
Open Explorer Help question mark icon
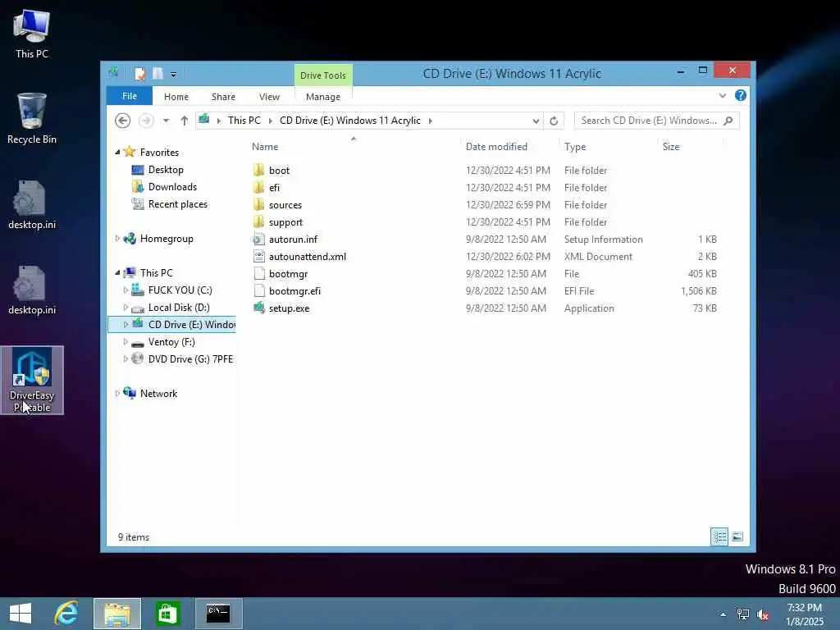click(x=741, y=95)
